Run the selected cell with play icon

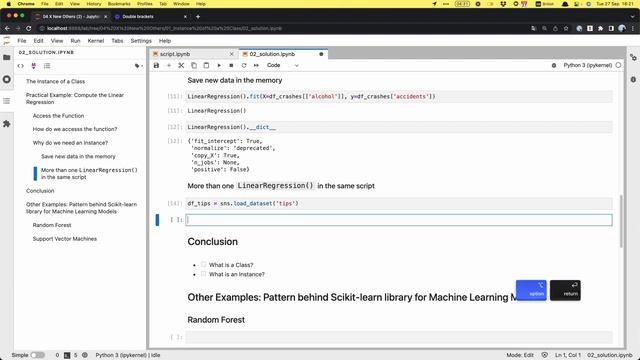point(219,65)
